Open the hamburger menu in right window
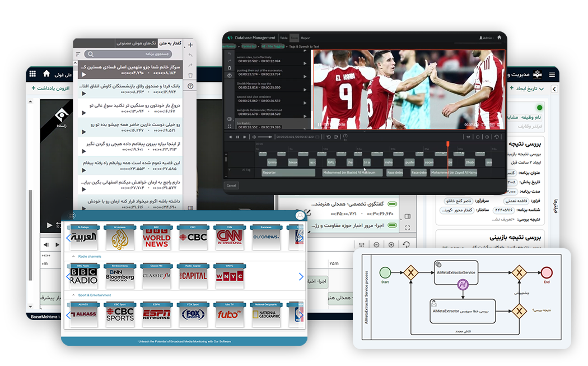Screen dimensions: 588x366 tap(552, 75)
